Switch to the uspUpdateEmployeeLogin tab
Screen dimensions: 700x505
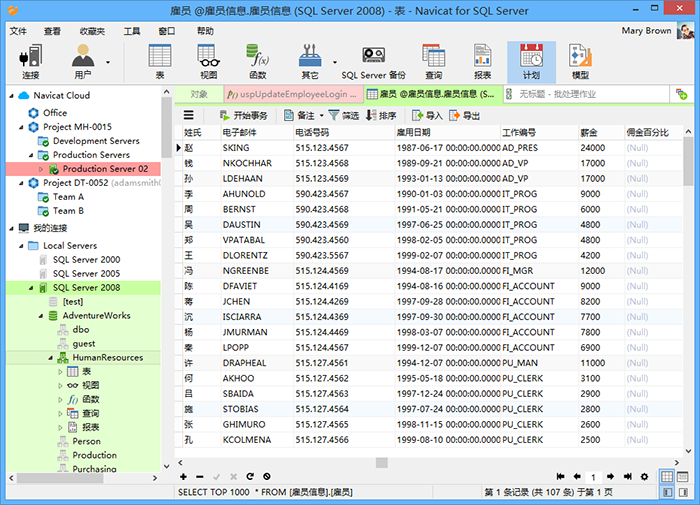tap(293, 94)
